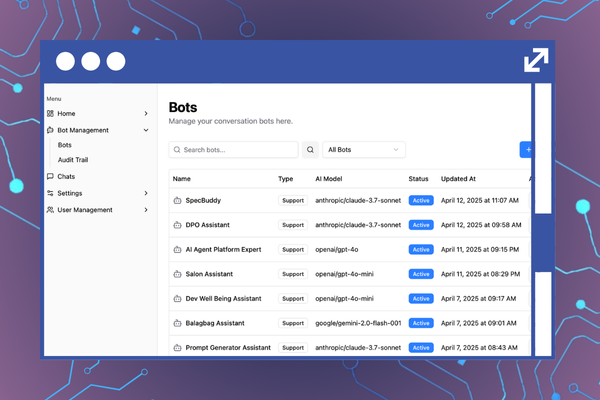The width and height of the screenshot is (600, 400).
Task: Open the Prompt Generator Assistant bot
Action: (228, 348)
